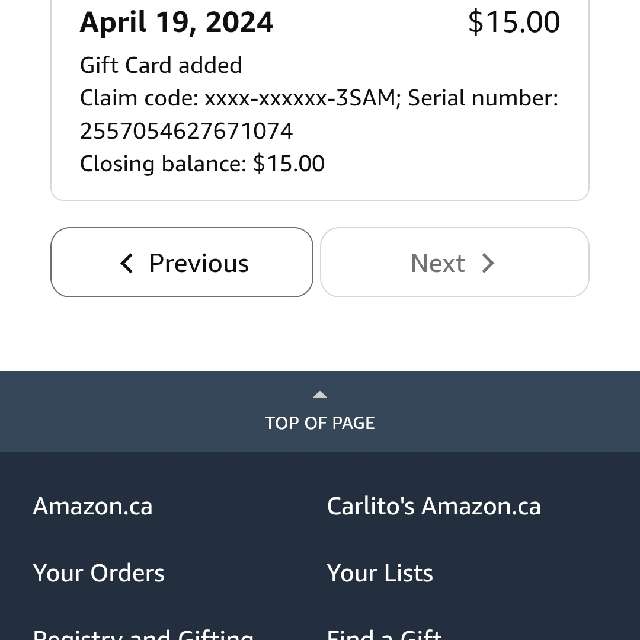Select the Find a Gift link
Screen dimensions: 640x640
(x=384, y=634)
